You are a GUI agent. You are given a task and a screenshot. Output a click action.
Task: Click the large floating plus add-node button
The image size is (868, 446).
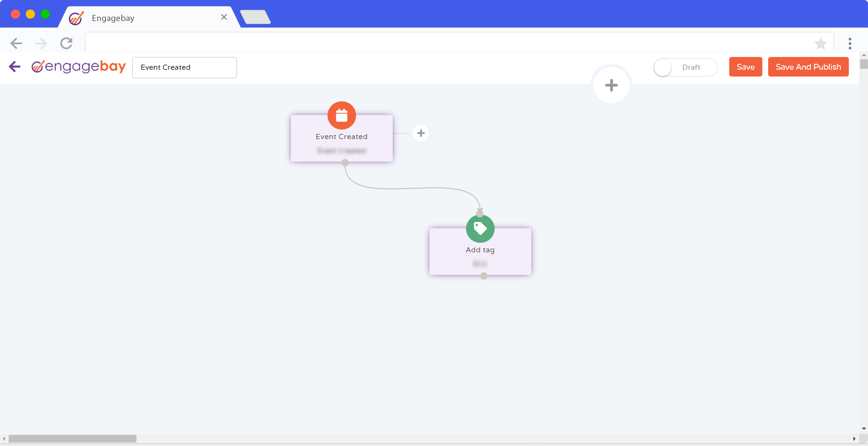(611, 85)
